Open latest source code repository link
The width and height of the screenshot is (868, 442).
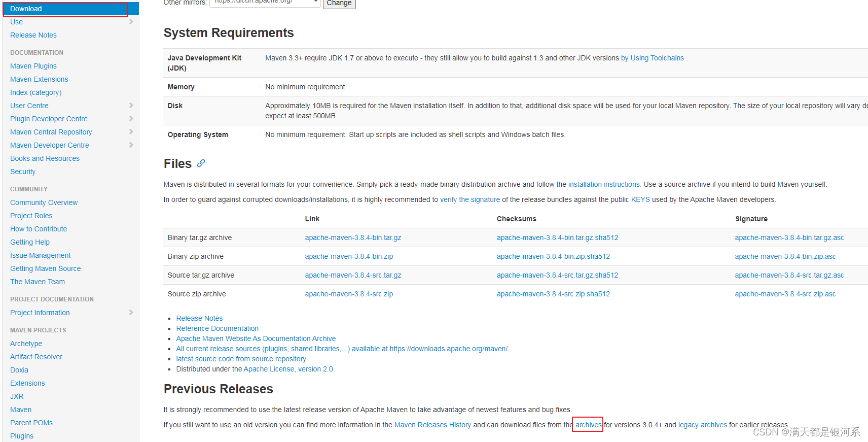tap(241, 359)
